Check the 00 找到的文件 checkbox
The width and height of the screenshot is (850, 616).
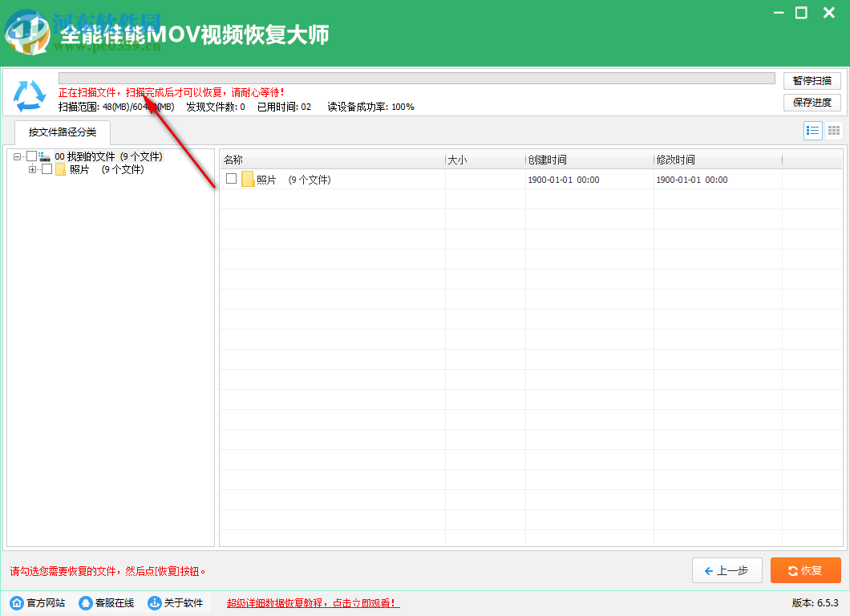pos(31,156)
